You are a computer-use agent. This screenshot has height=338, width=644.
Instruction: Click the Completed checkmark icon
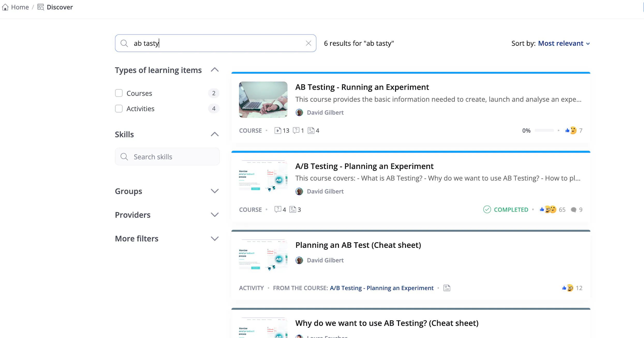point(487,209)
